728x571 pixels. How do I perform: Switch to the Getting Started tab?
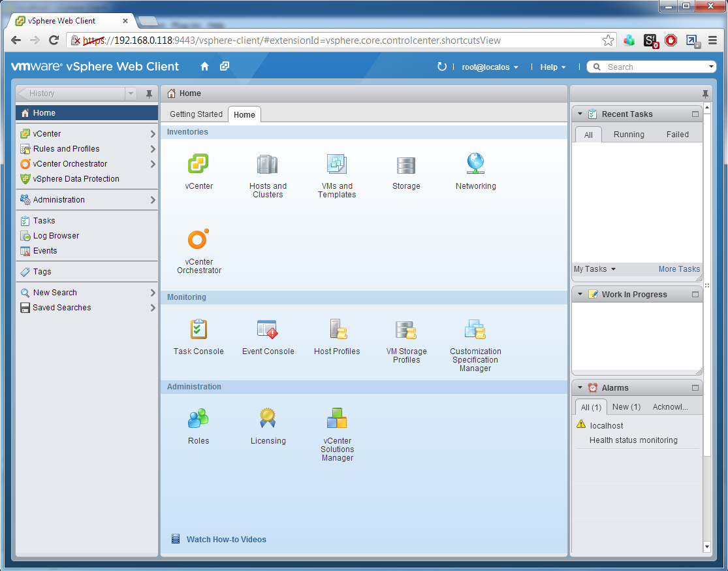pos(196,114)
